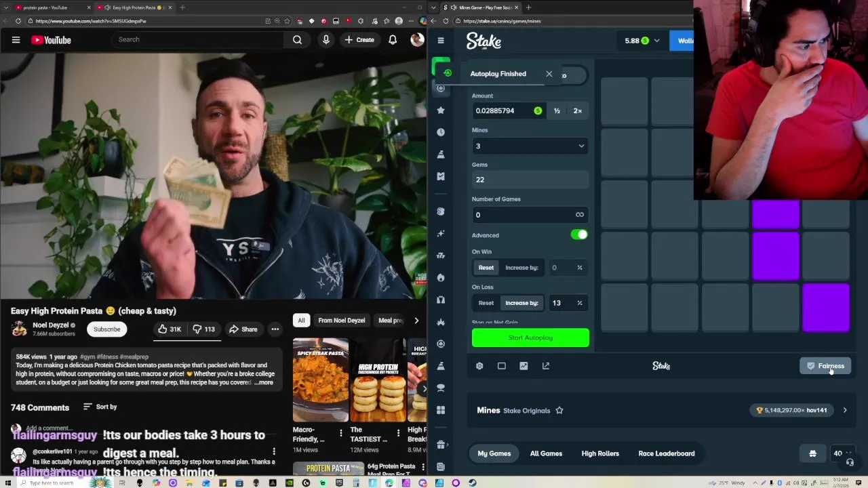Share the protein pasta video
The width and height of the screenshot is (868, 488).
(x=243, y=329)
